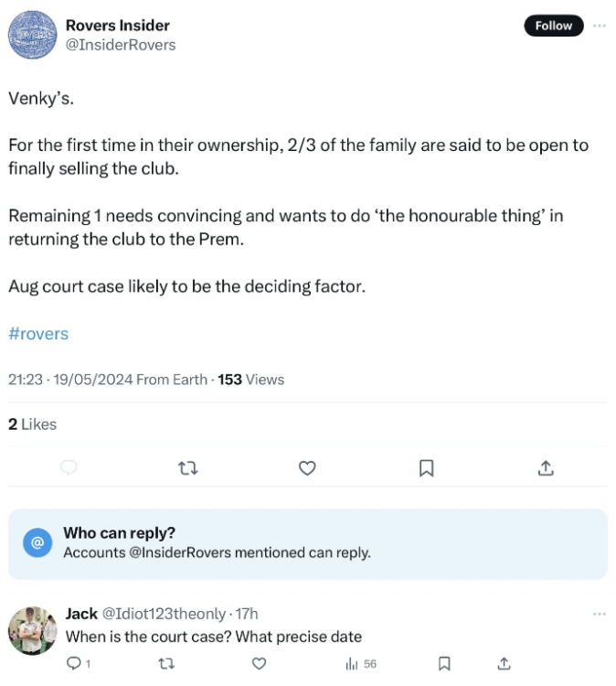Open @InsiderRovers handle link
The image size is (616, 686).
pos(121,45)
